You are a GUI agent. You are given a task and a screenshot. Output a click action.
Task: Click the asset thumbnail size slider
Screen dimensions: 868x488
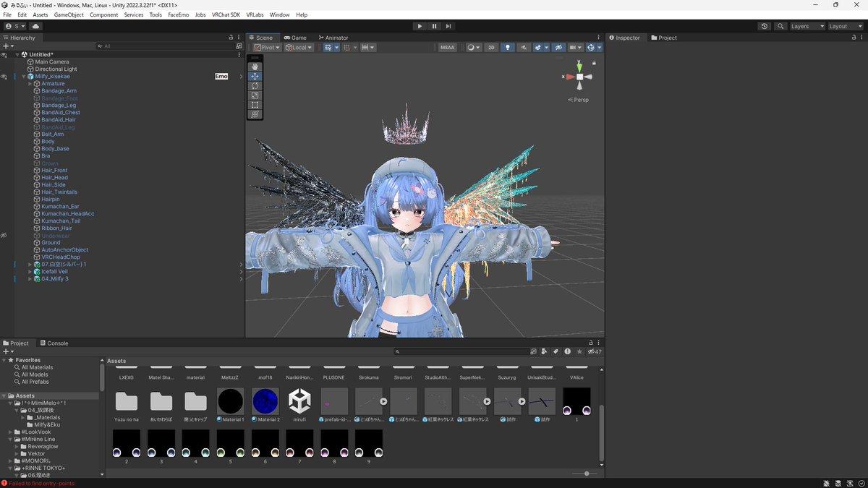586,474
